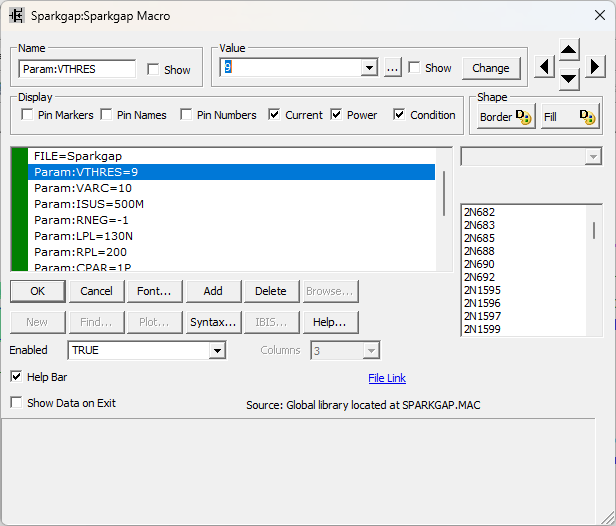Open the shape Fill settings button
616x526 pixels.
(569, 116)
